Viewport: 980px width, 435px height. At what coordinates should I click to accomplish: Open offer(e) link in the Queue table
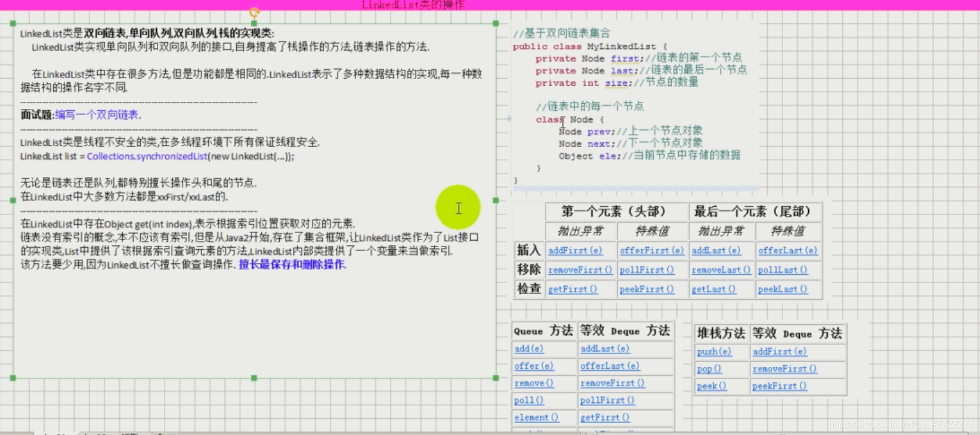pos(534,366)
